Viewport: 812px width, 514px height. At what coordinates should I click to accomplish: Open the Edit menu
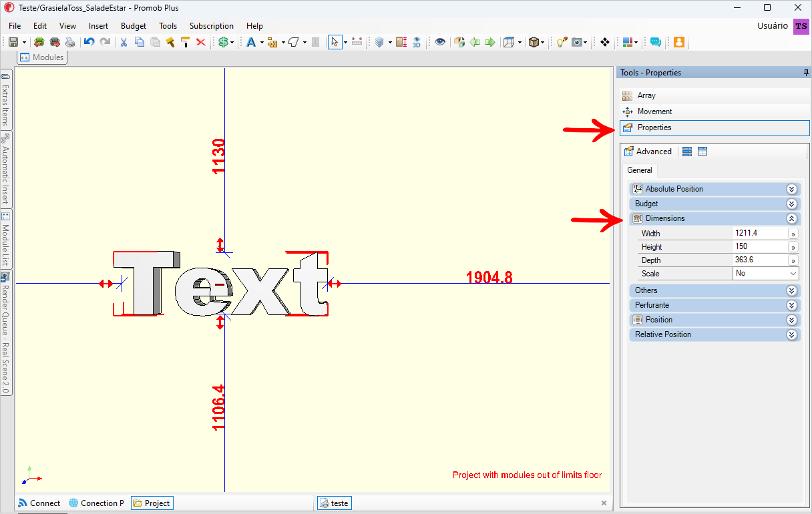pyautogui.click(x=40, y=26)
